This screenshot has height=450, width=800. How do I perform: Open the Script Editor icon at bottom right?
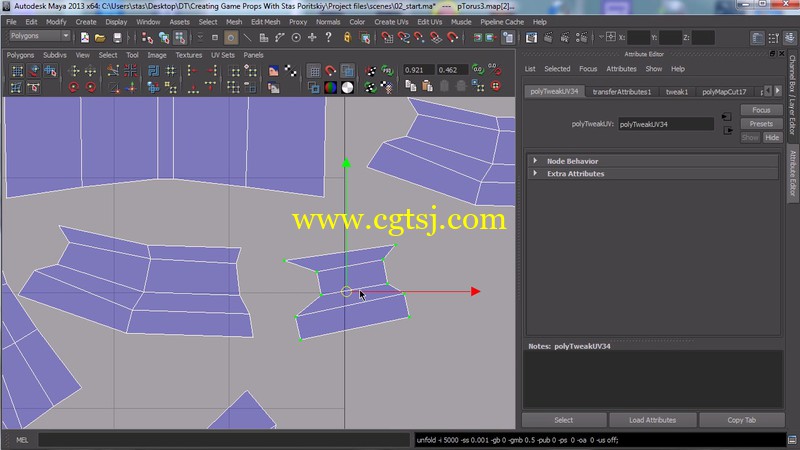tap(792, 440)
